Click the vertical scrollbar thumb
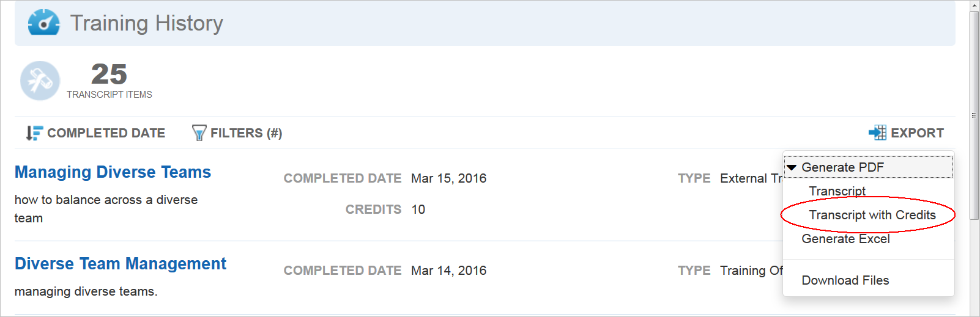The image size is (980, 317). tap(974, 114)
